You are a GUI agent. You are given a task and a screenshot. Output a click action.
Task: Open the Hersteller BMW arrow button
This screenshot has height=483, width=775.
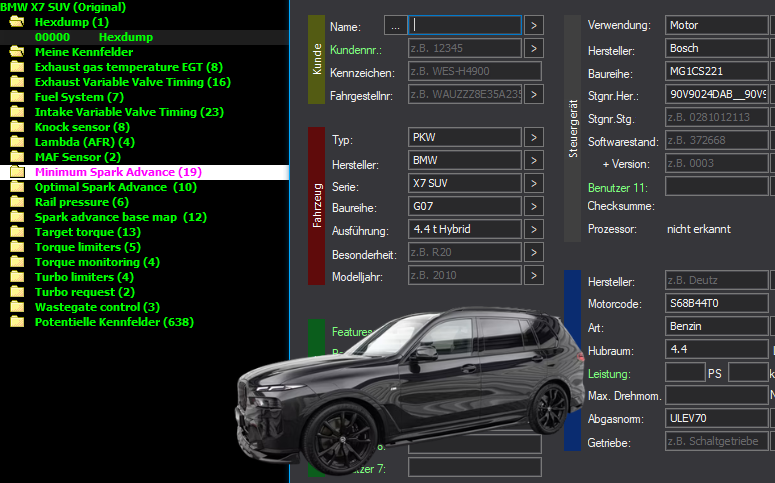tap(534, 160)
